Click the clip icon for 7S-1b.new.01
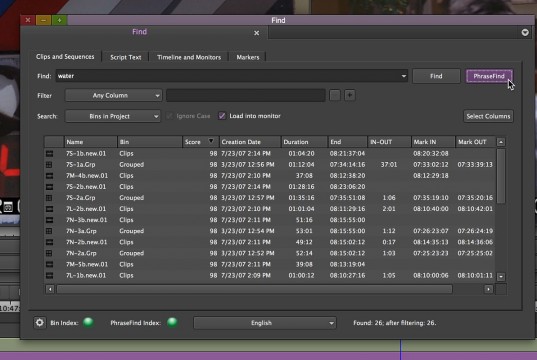The image size is (537, 360). coord(49,153)
